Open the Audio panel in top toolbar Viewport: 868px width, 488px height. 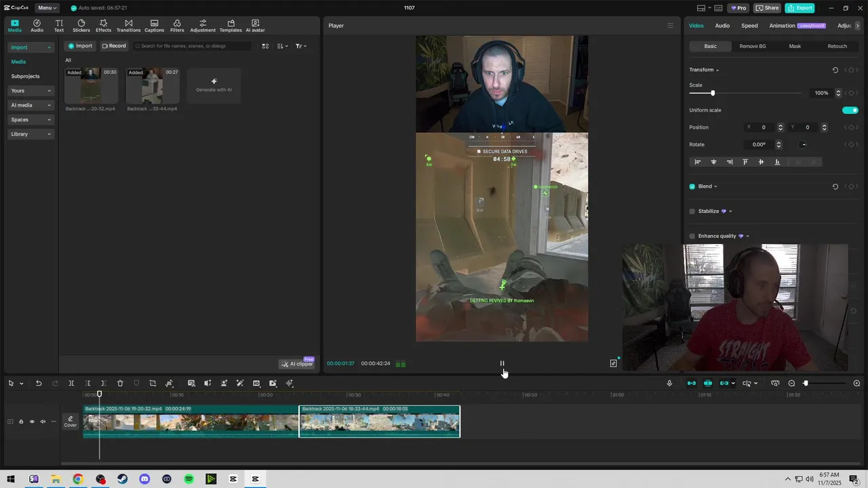[x=37, y=26]
